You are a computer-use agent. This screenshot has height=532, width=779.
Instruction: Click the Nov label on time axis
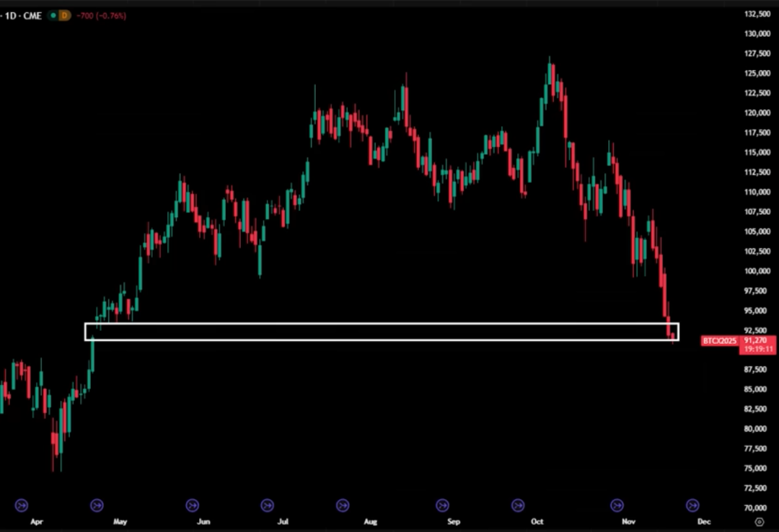[628, 522]
